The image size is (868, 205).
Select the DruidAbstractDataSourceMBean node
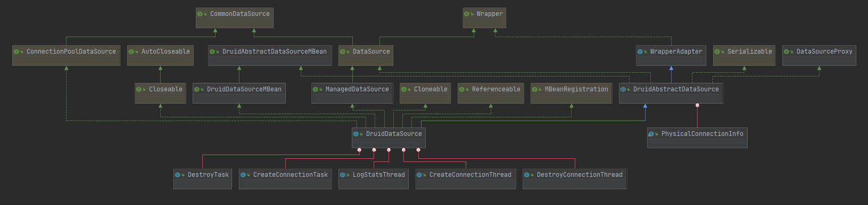pyautogui.click(x=270, y=55)
